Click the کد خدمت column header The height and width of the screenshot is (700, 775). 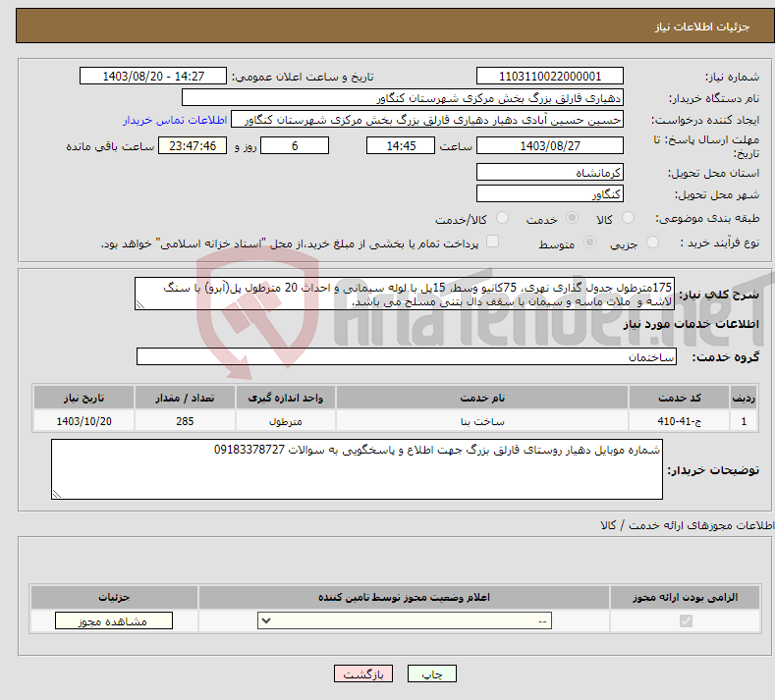(680, 398)
